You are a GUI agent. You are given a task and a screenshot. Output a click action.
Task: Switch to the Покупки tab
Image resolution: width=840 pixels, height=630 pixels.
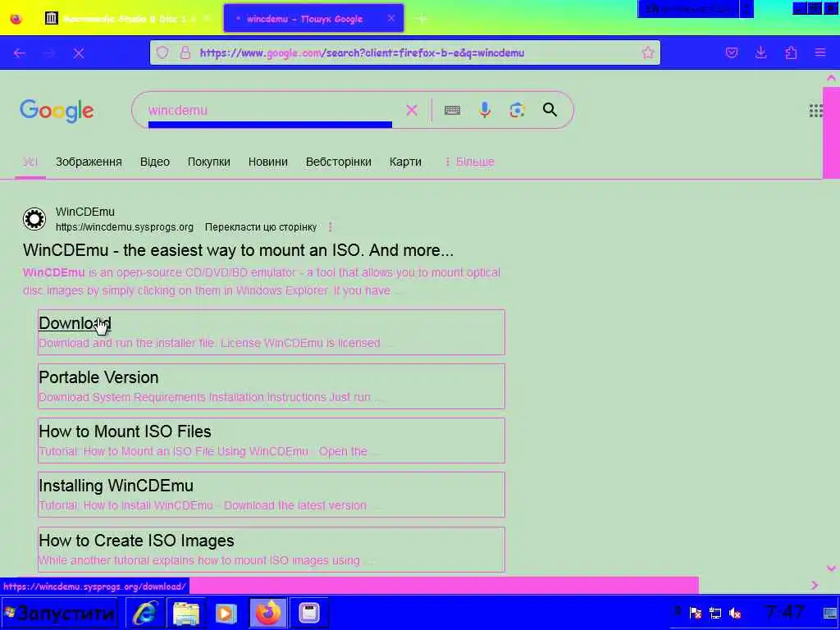(209, 162)
